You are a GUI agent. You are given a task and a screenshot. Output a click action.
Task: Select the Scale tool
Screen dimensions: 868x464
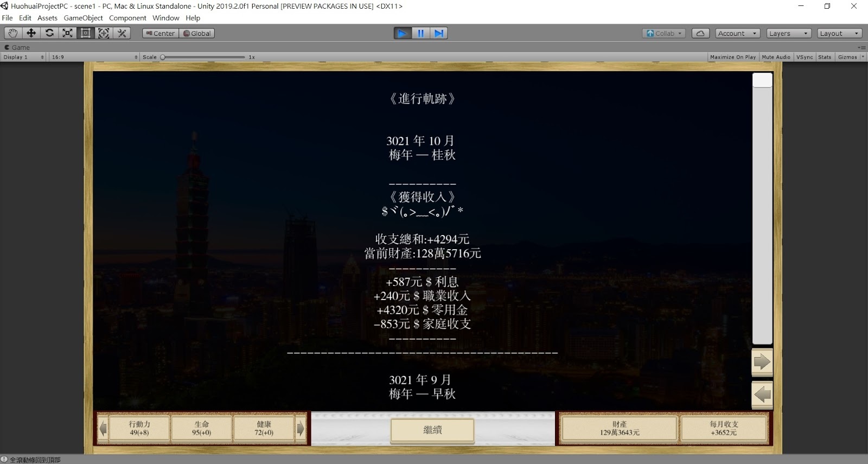67,33
